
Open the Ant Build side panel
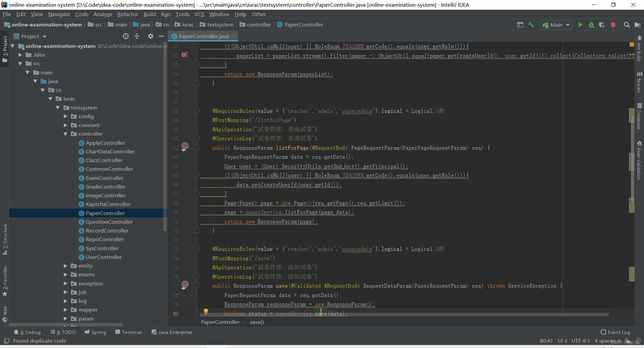coord(639,48)
